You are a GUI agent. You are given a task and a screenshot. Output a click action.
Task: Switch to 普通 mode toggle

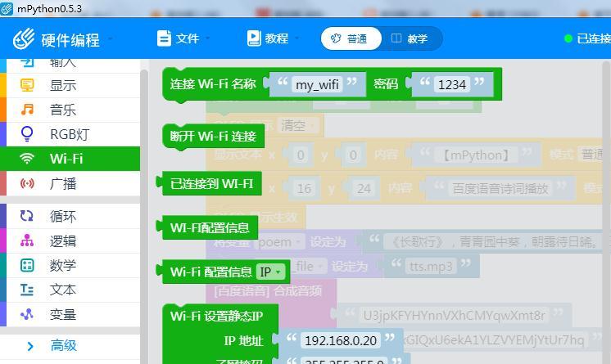[350, 38]
